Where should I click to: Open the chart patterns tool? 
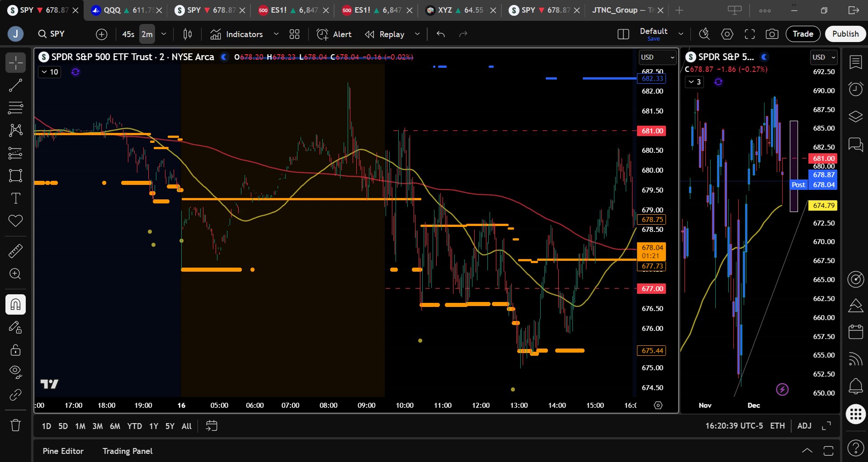[x=15, y=131]
